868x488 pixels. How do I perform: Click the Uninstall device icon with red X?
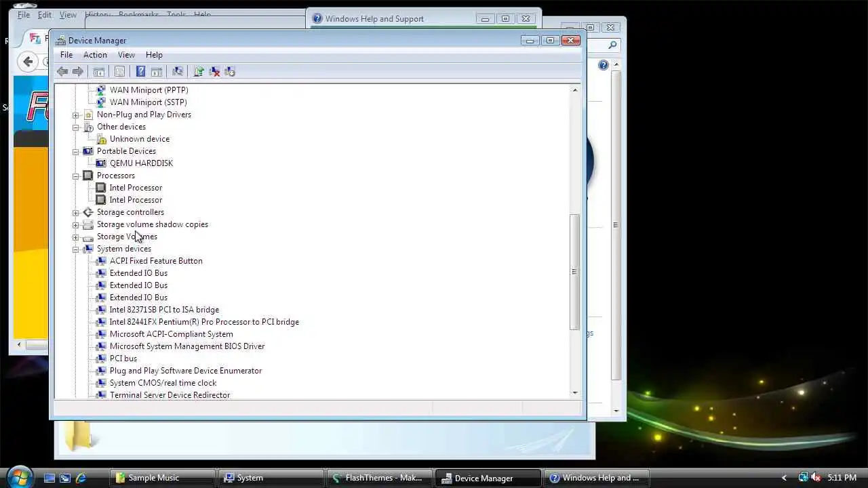tap(214, 71)
